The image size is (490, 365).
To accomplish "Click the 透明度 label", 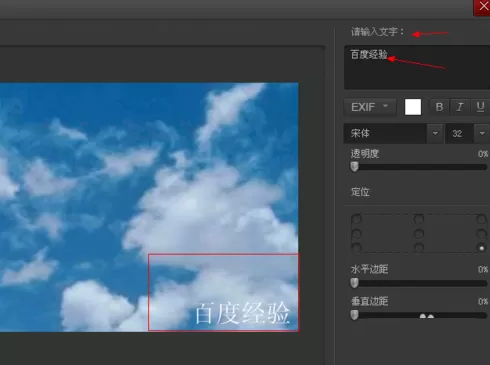I will coord(365,154).
